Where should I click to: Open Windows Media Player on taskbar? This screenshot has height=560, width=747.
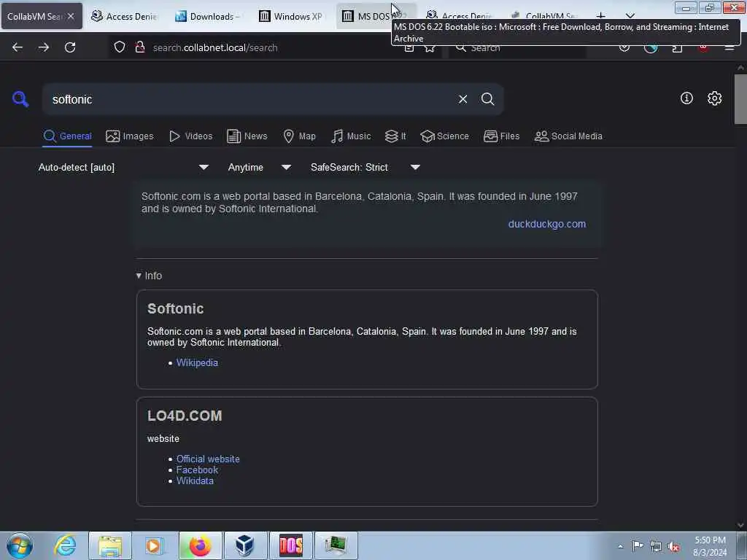155,545
